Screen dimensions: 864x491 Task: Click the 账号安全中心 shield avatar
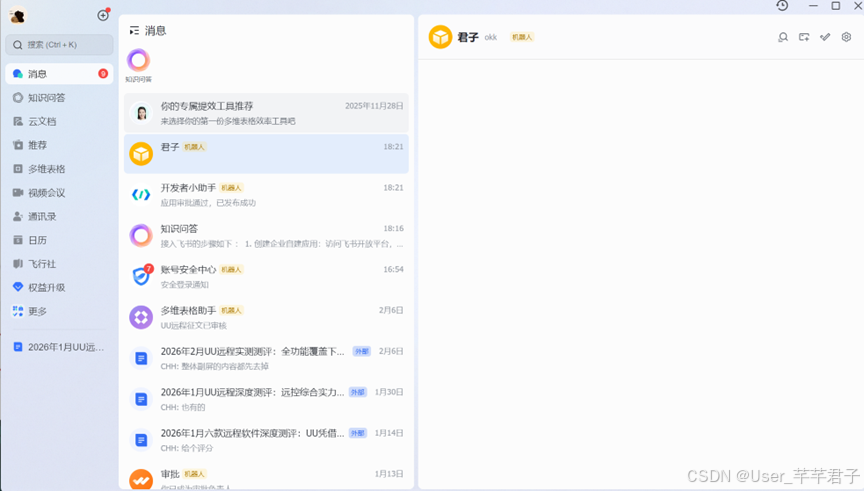(x=141, y=276)
